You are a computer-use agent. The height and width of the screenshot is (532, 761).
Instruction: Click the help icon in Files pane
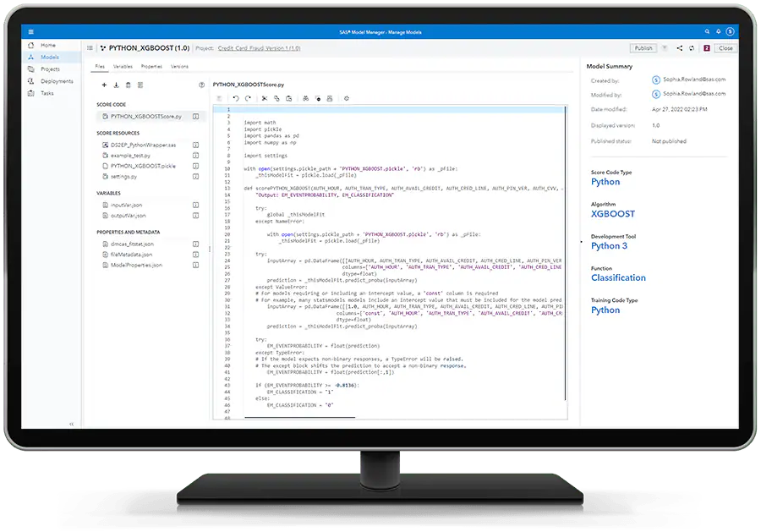(x=201, y=85)
